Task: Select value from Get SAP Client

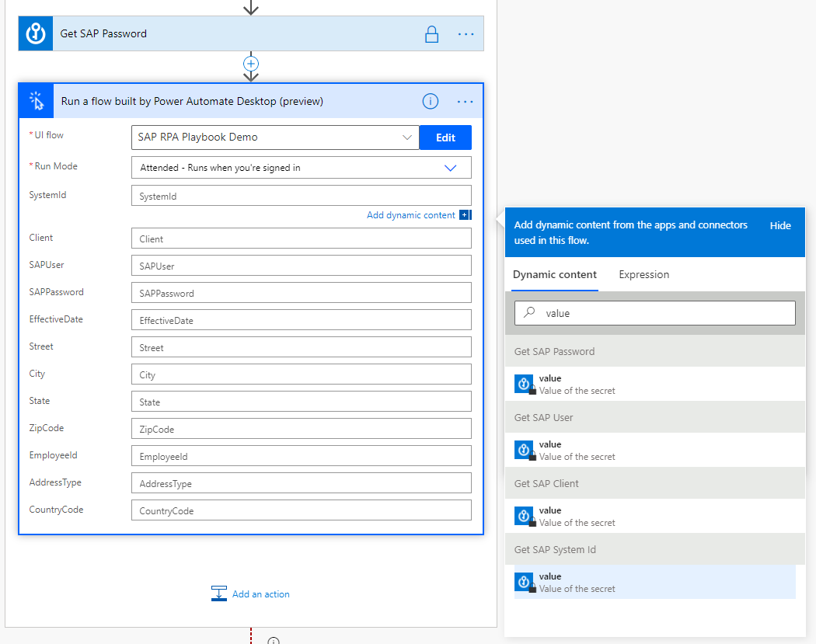Action: pos(654,516)
